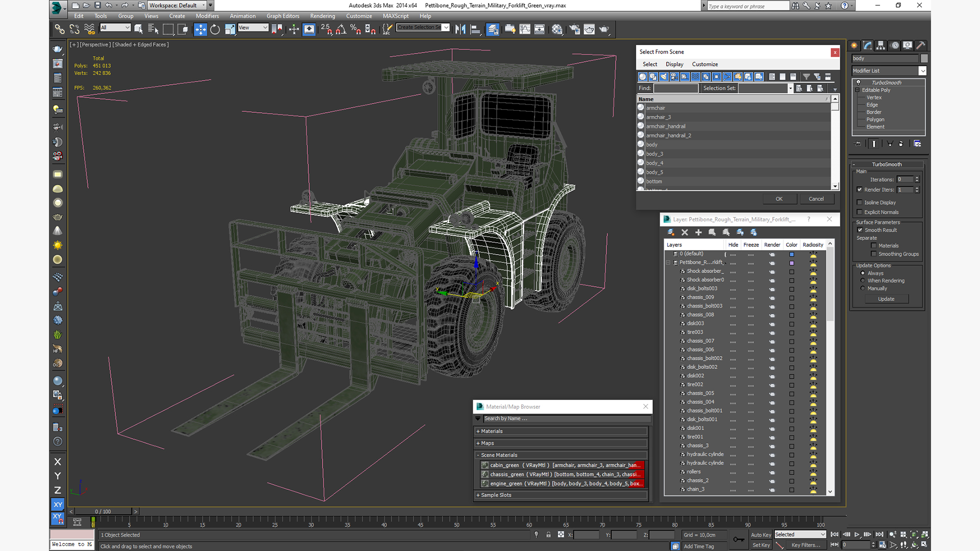Open Display menu in Select From Scene

click(x=674, y=64)
